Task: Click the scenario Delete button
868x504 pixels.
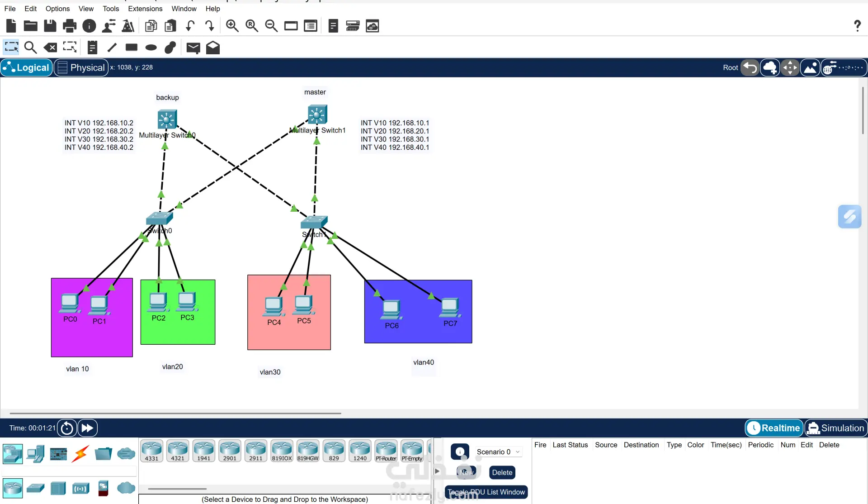Action: pyautogui.click(x=502, y=472)
